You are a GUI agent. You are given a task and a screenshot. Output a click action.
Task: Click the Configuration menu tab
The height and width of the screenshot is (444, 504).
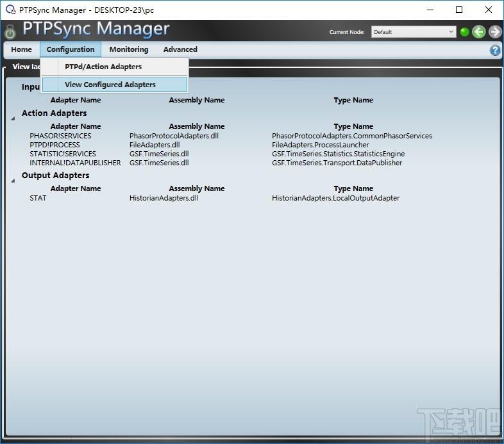(x=71, y=49)
